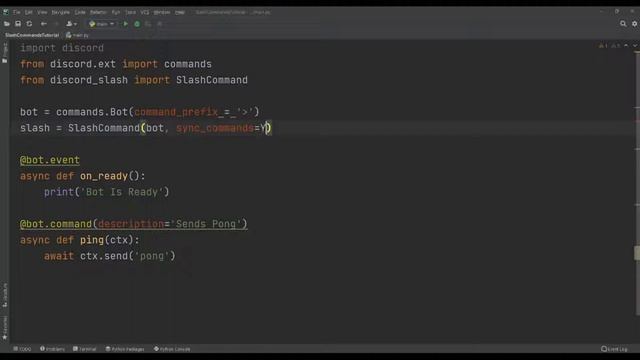Viewport: 640px width, 360px height.
Task: Click the '@bot.event' decorator
Action: coord(50,160)
